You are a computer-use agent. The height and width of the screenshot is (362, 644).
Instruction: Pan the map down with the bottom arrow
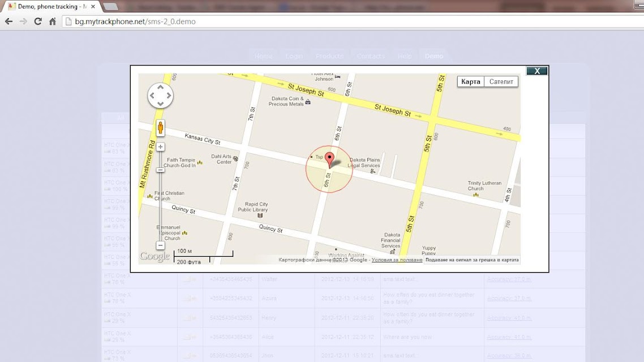coord(160,104)
